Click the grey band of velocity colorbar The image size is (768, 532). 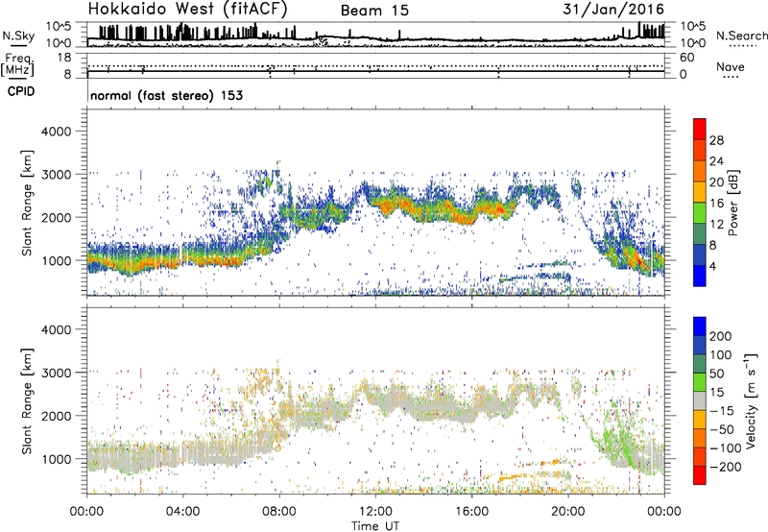[700, 400]
